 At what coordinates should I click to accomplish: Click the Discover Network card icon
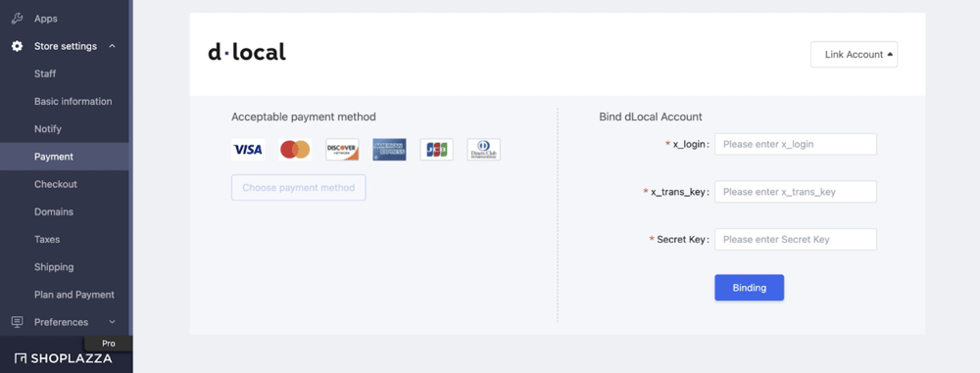tap(342, 150)
